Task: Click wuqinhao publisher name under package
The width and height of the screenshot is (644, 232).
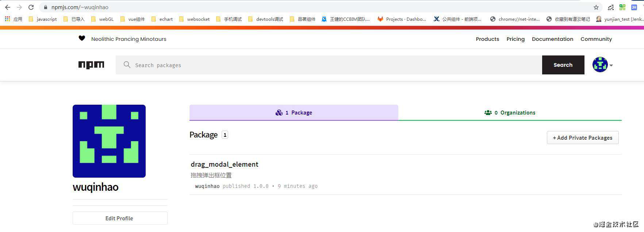Action: pos(207,186)
